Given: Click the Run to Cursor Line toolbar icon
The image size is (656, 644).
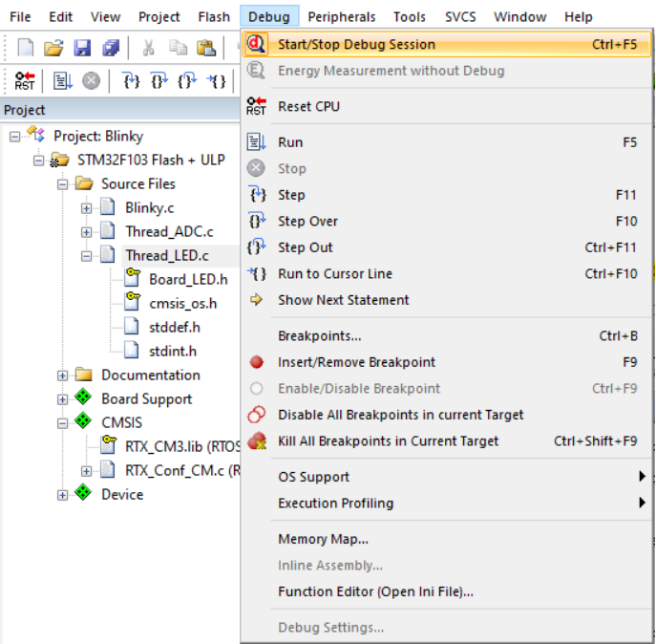Looking at the screenshot, I should [x=218, y=81].
